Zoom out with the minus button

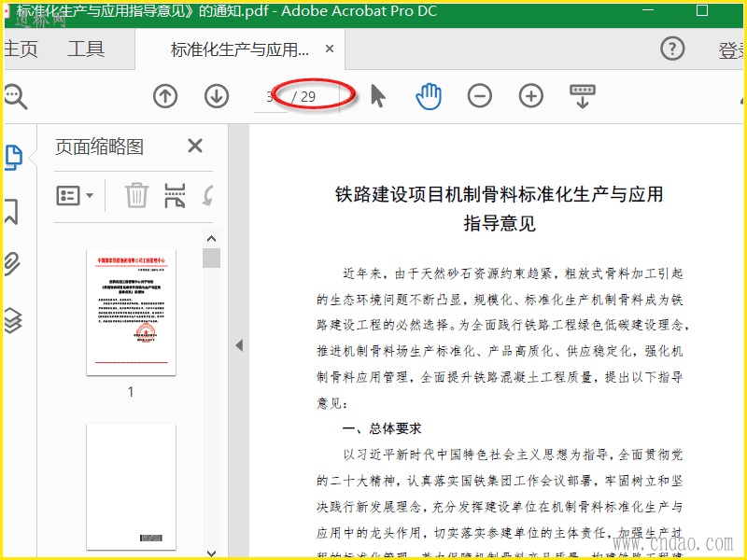click(x=480, y=96)
